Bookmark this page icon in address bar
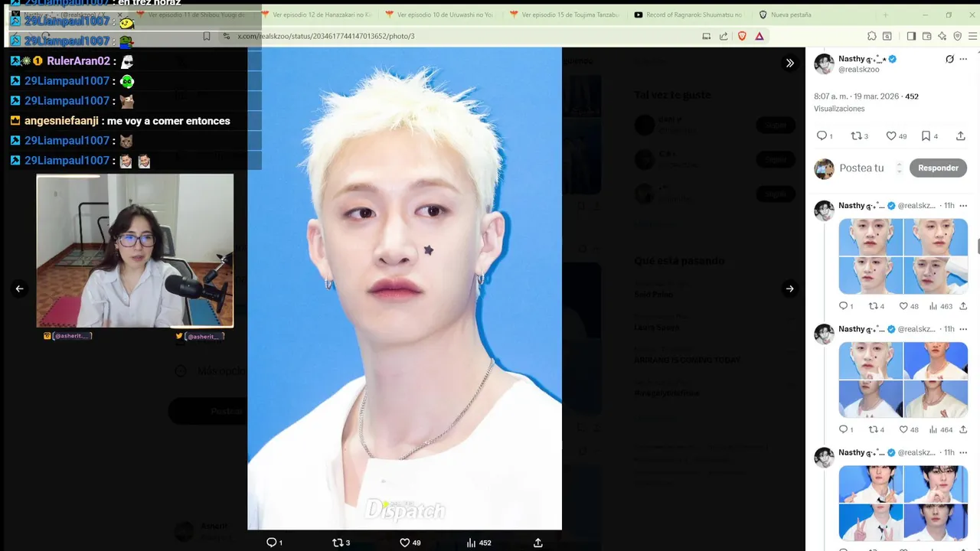Image resolution: width=980 pixels, height=551 pixels. pos(207,36)
